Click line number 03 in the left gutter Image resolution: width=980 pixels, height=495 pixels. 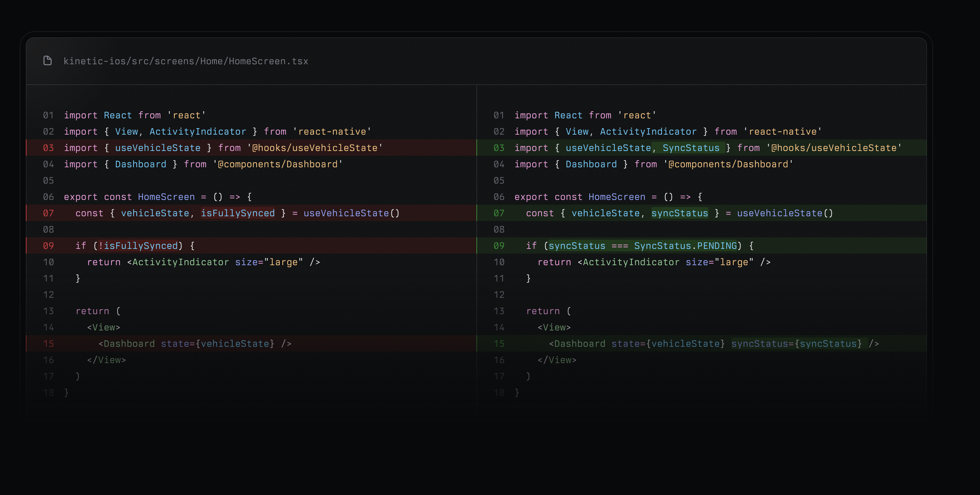48,148
